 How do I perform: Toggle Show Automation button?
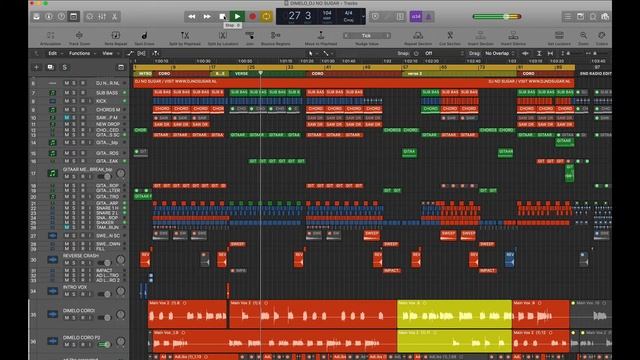point(130,53)
